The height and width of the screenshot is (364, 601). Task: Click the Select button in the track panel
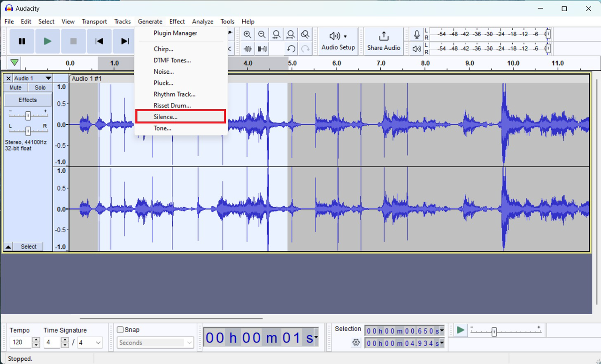click(x=28, y=246)
